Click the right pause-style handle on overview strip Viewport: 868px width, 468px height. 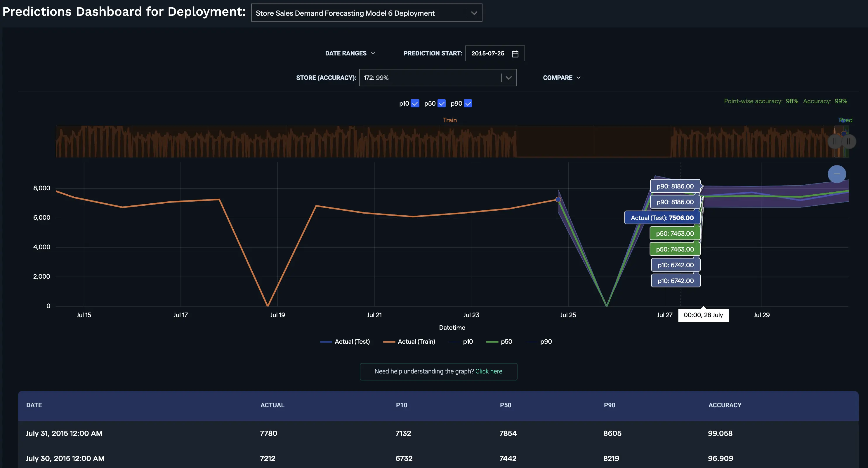pos(849,142)
